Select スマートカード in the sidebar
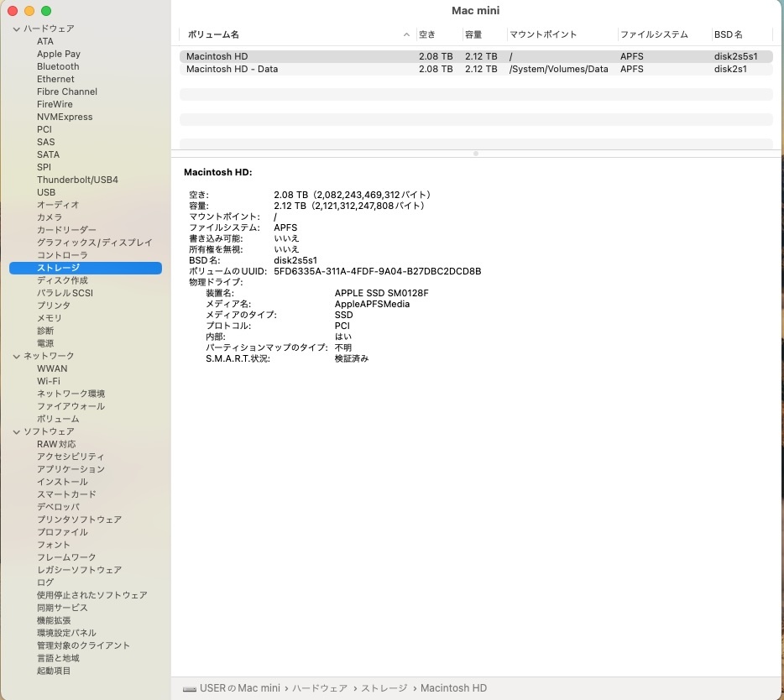The image size is (784, 700). [x=66, y=494]
